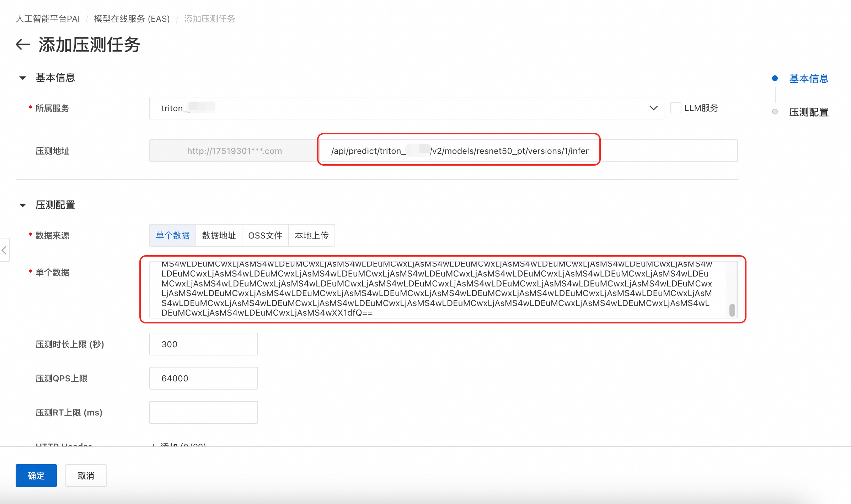This screenshot has width=851, height=504.
Task: Focus the 压测QPS上限 field showing 64000
Action: 203,378
